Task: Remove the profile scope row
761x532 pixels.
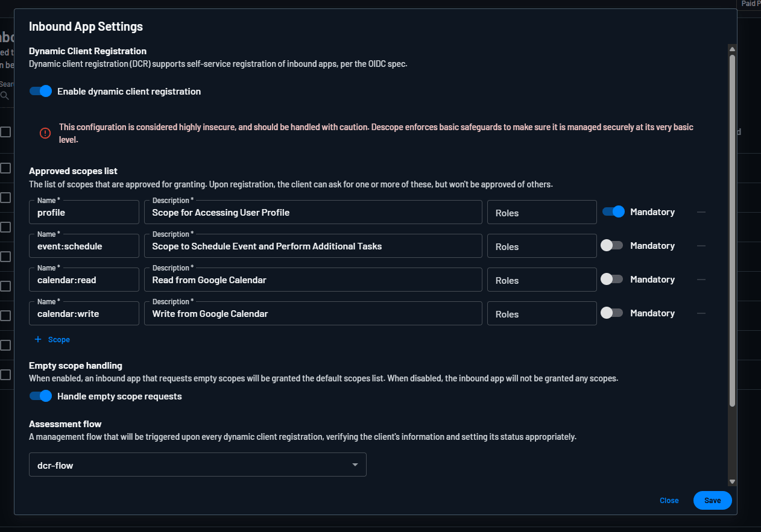Action: 701,211
